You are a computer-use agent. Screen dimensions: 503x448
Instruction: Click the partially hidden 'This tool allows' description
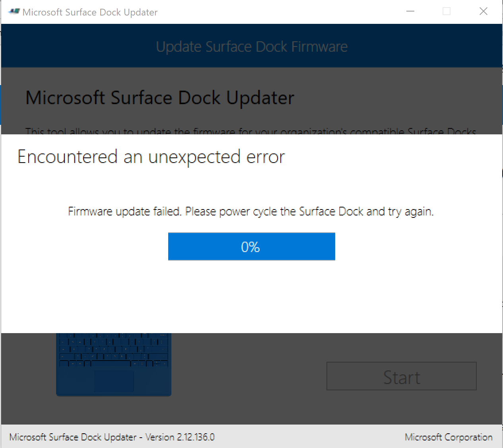pos(251,131)
